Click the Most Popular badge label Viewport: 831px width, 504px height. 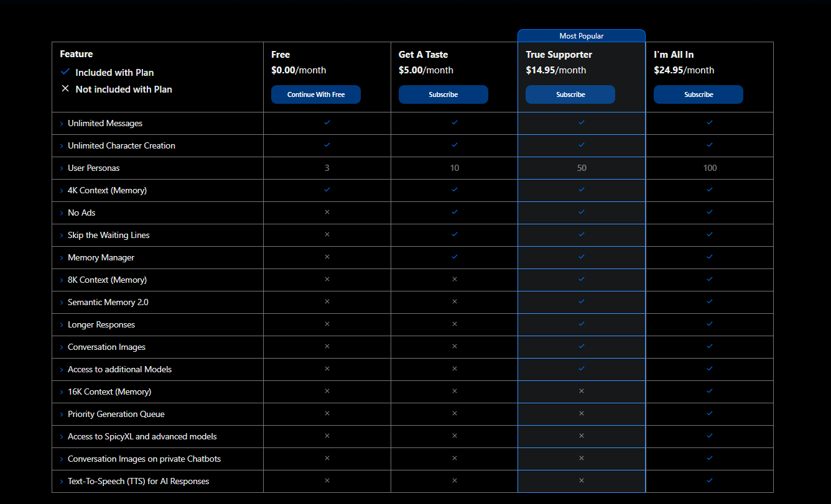pyautogui.click(x=582, y=36)
